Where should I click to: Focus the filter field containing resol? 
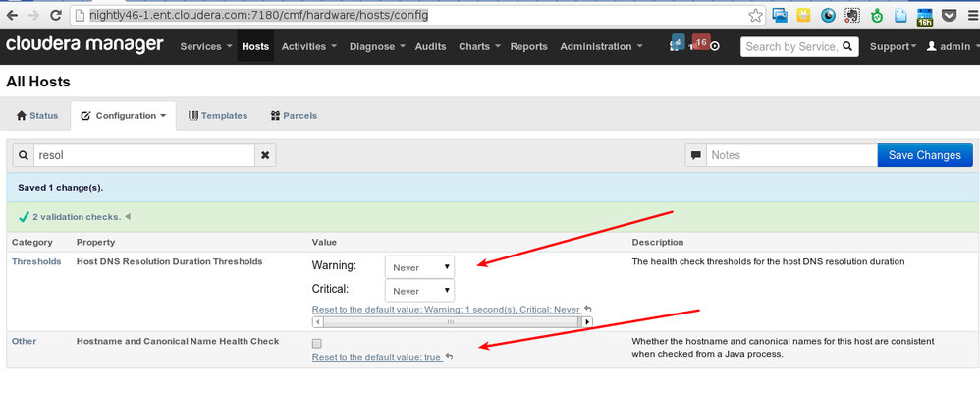144,155
